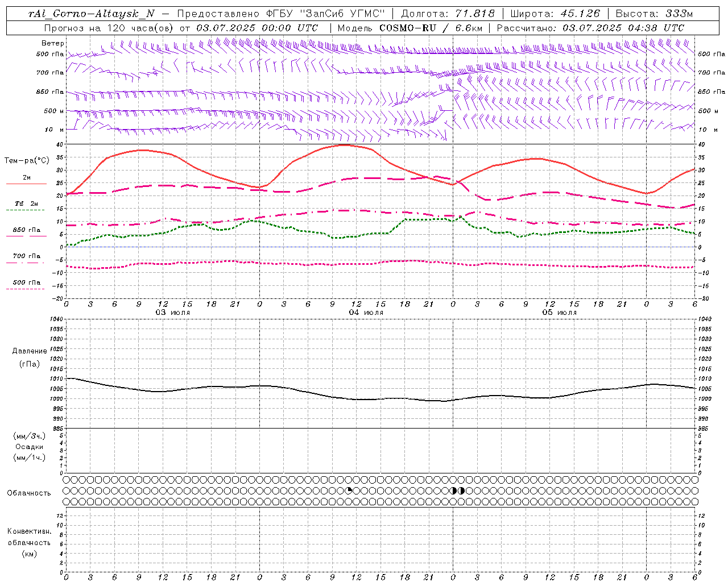Click the 03 июля date label

pyautogui.click(x=173, y=313)
